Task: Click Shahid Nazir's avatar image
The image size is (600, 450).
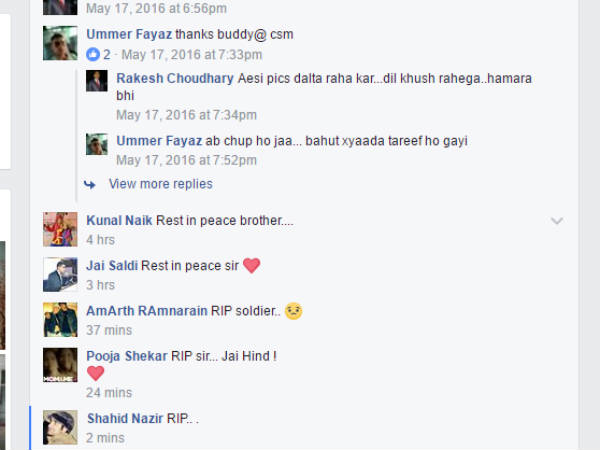Action: (60, 427)
